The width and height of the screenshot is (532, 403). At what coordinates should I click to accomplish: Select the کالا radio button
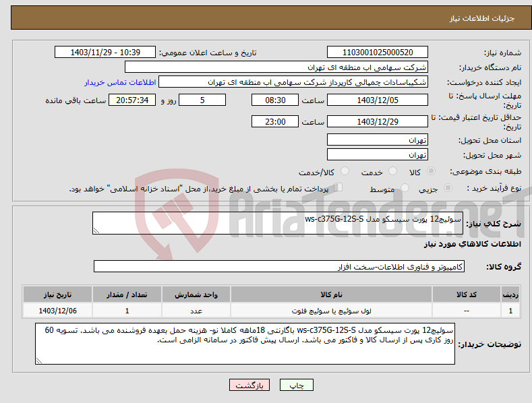(x=431, y=171)
